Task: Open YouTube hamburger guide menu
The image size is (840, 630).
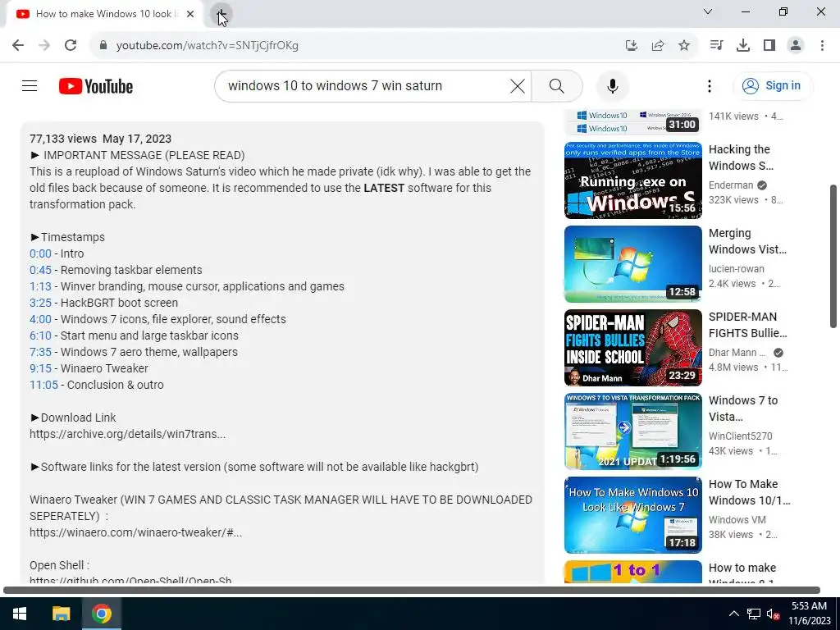Action: pos(30,85)
